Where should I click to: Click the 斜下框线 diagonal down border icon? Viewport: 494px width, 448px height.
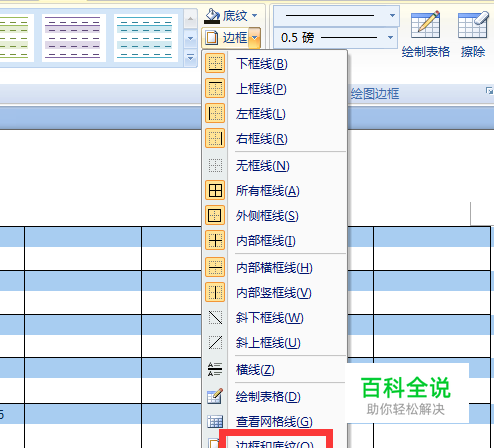(215, 317)
